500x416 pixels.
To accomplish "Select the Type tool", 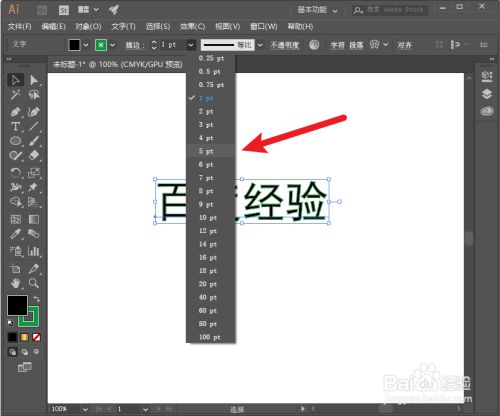I will (15, 126).
